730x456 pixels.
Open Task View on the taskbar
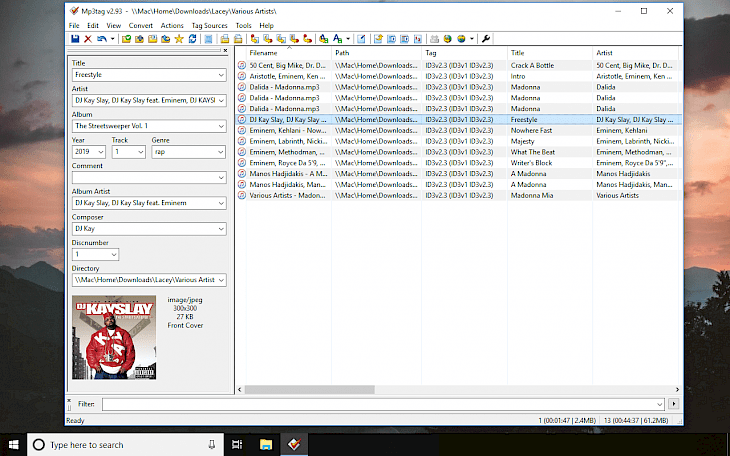tap(237, 445)
